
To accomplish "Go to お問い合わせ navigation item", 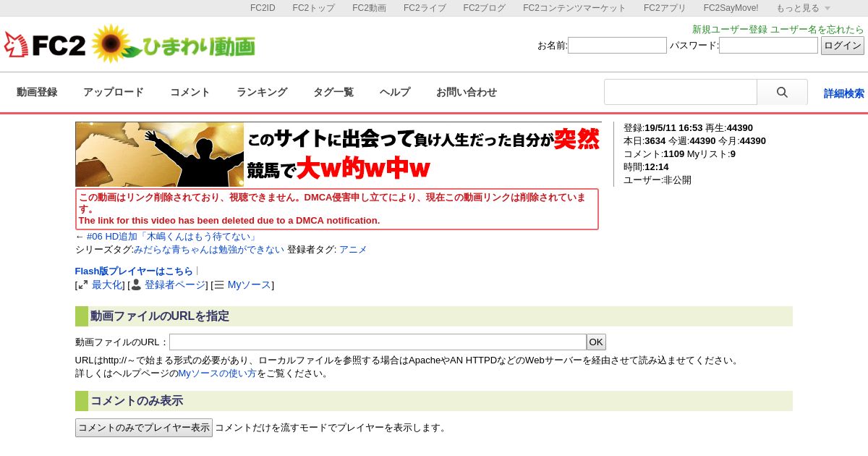I will click(x=467, y=92).
